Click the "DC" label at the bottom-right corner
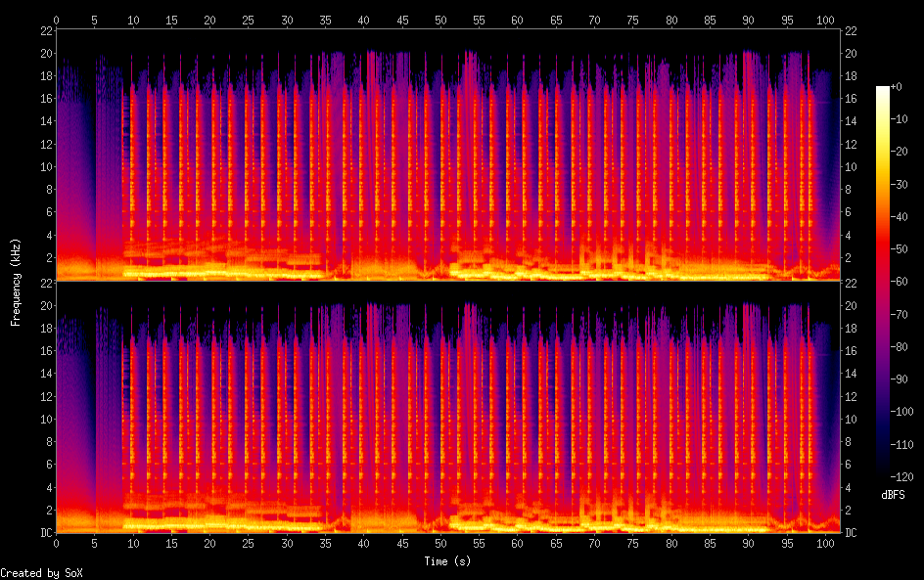 (x=852, y=533)
